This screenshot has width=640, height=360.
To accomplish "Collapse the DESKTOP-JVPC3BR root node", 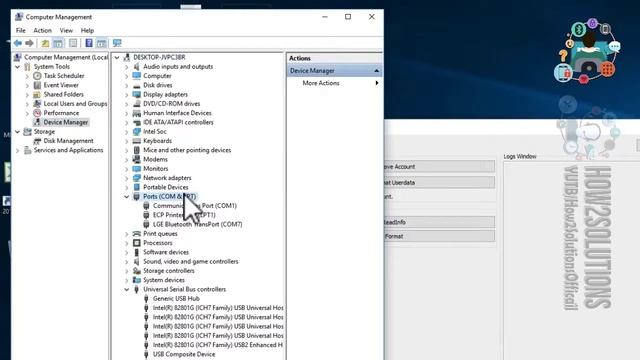I will (117, 57).
